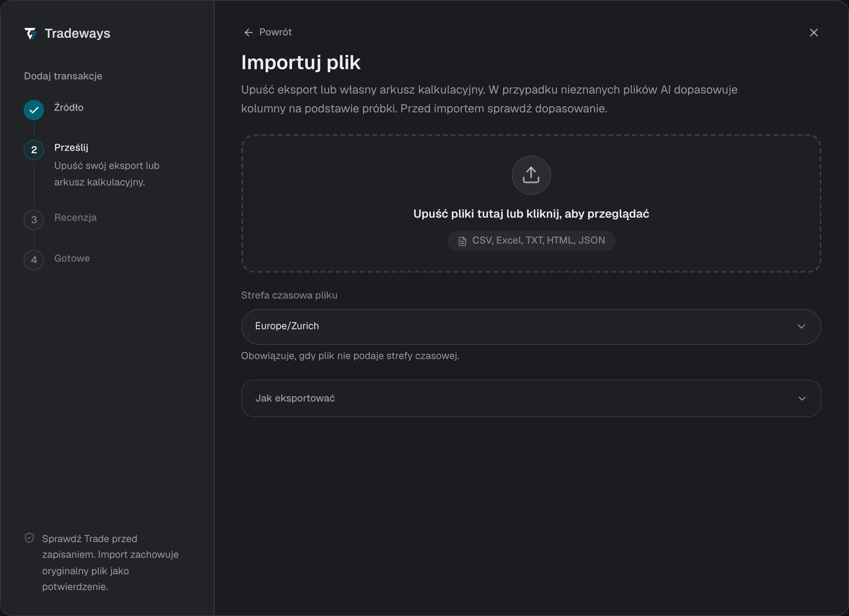Viewport: 849px width, 616px height.
Task: Click the 'Sprawdź Trade przed zapisaniem' note
Action: pyautogui.click(x=110, y=563)
